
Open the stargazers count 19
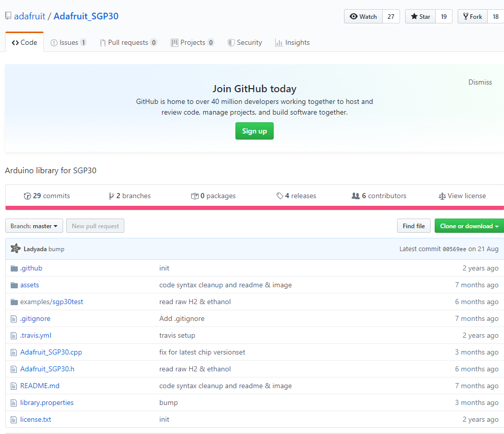(444, 16)
